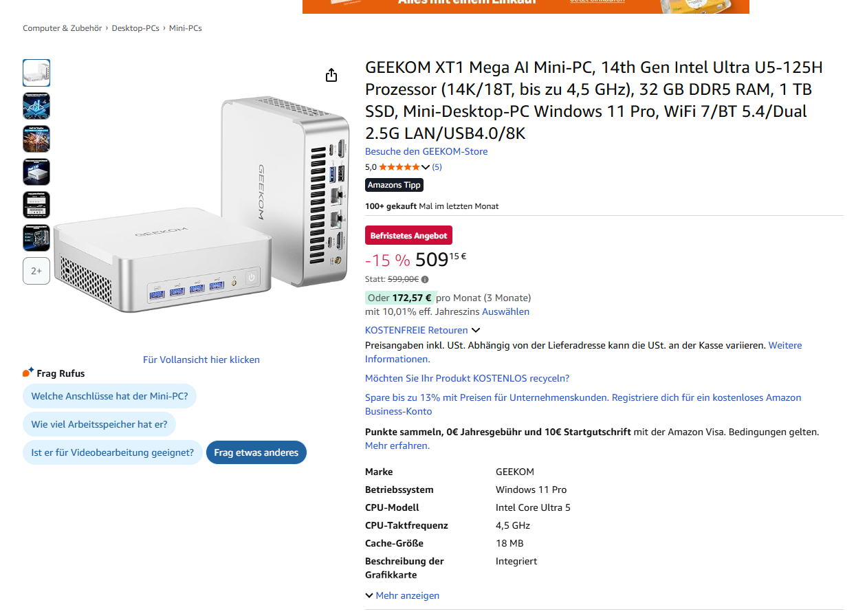Viewport: 856px width, 616px height.
Task: Click the info icon next to 599,00€
Action: [425, 279]
